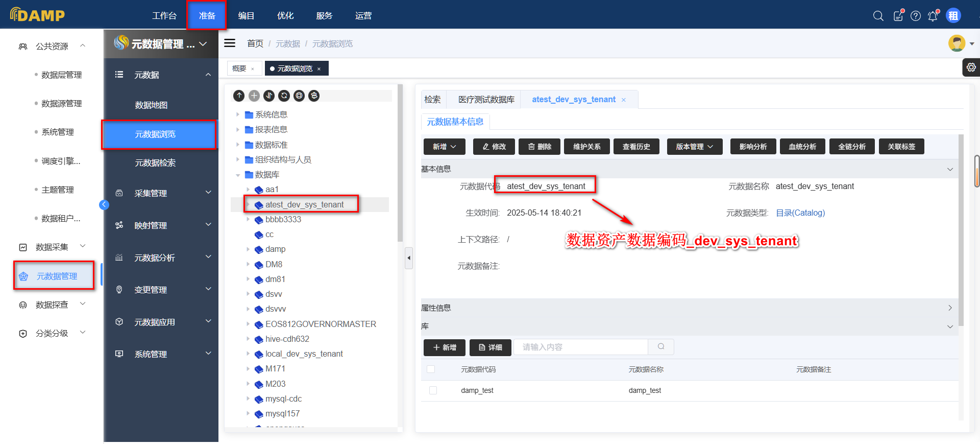980x444 pixels.
Task: Select 数据地图 in the side menu
Action: click(151, 105)
